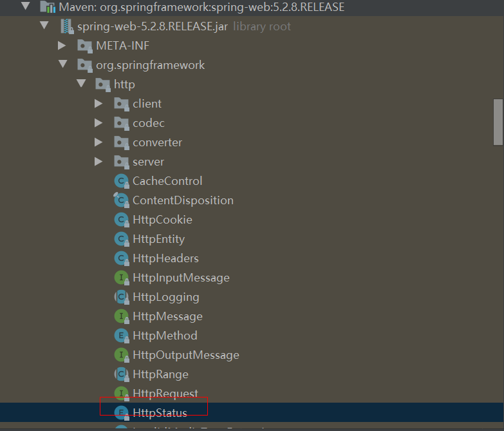Click the HttpOutputMessage interface icon

pyautogui.click(x=122, y=355)
